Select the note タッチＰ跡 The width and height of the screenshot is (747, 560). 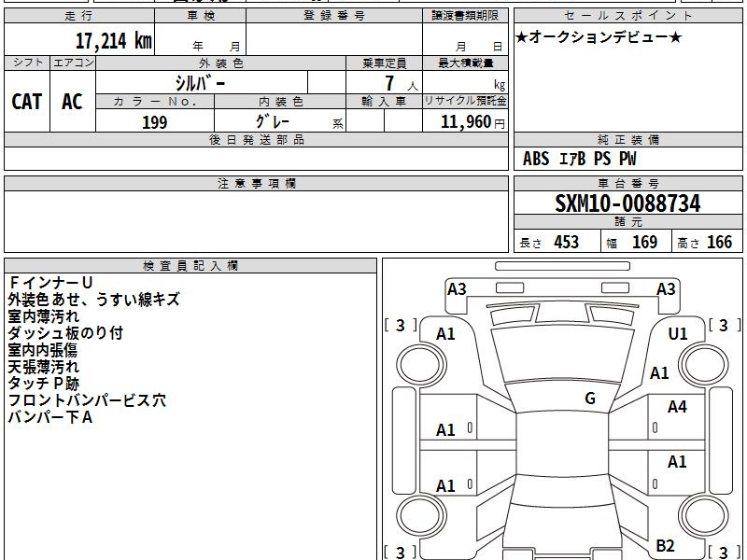pyautogui.click(x=43, y=384)
